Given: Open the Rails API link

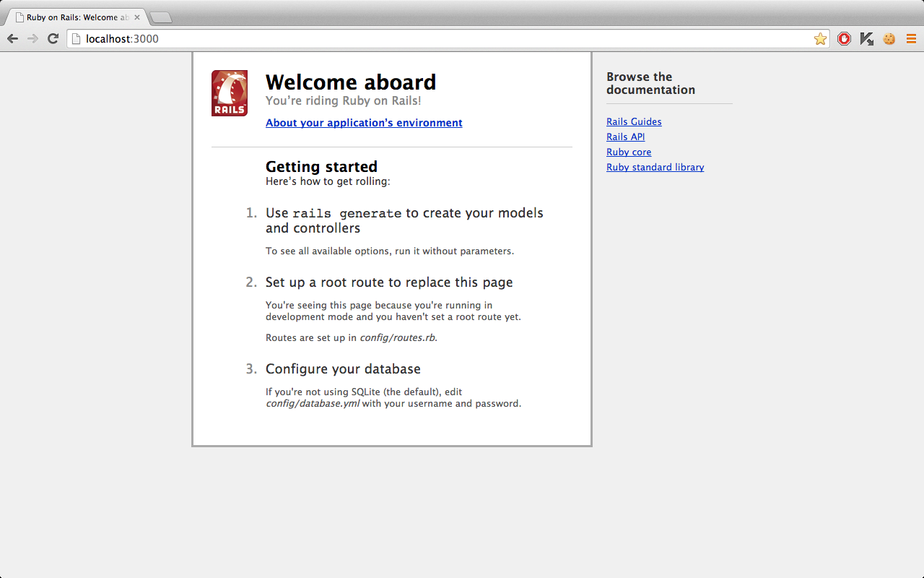Looking at the screenshot, I should (626, 137).
